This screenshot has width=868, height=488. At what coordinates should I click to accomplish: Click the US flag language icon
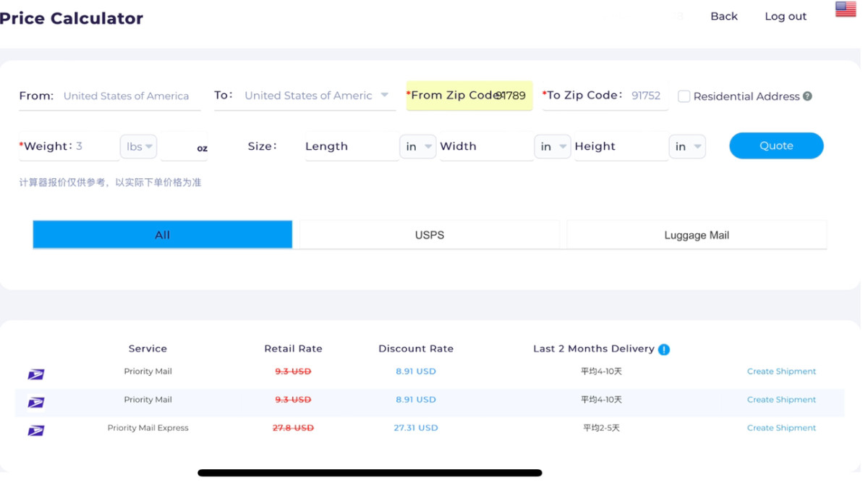(845, 9)
